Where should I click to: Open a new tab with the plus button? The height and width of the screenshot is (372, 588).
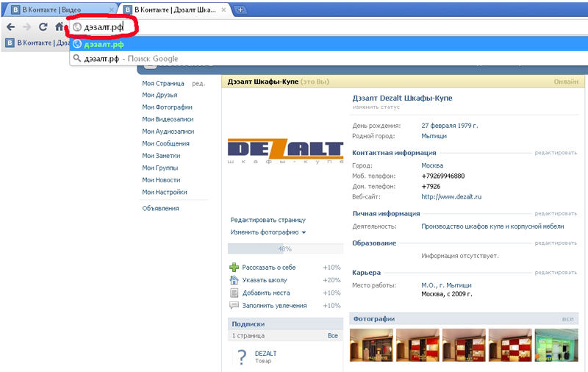(x=240, y=10)
